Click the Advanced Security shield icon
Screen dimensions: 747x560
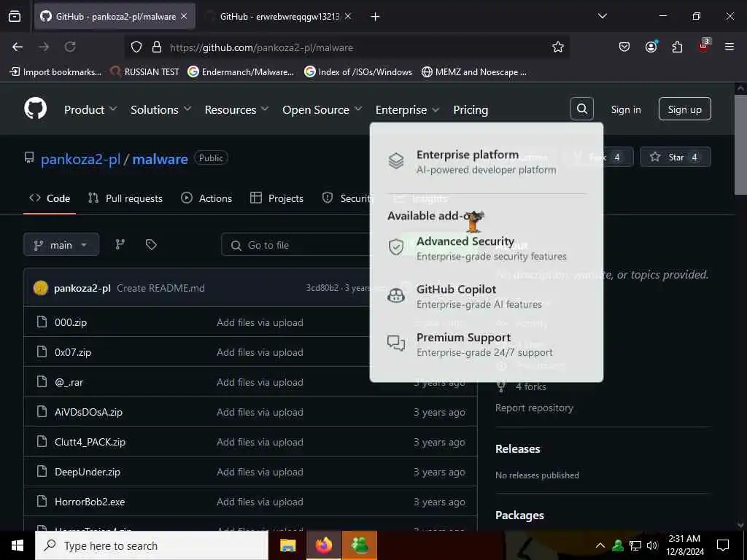pyautogui.click(x=396, y=246)
